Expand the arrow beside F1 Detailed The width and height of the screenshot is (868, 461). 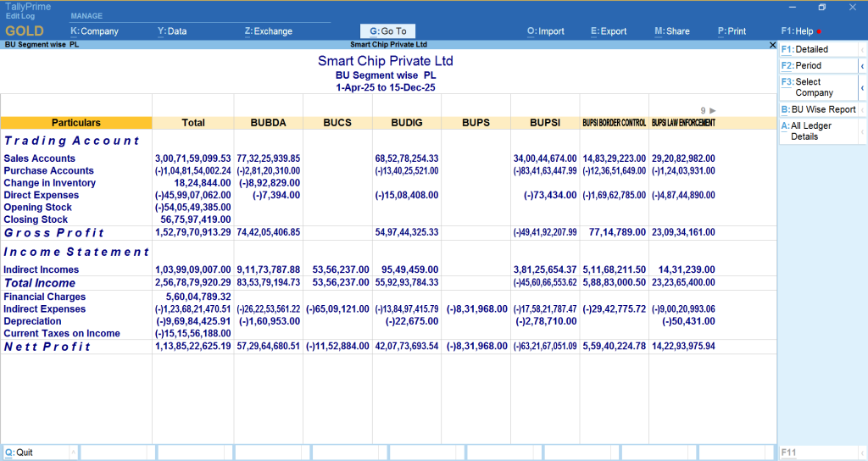coord(862,49)
